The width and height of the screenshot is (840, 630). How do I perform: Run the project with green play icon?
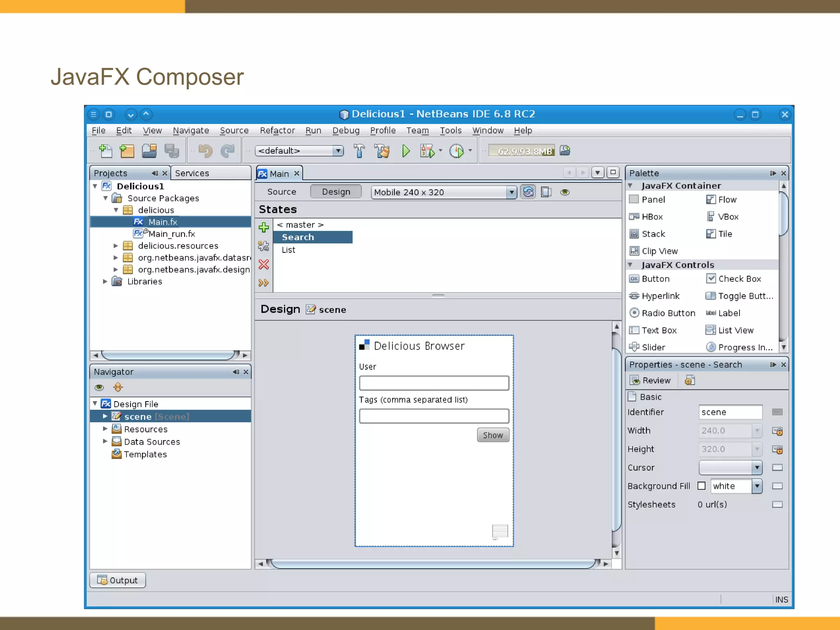pos(406,151)
